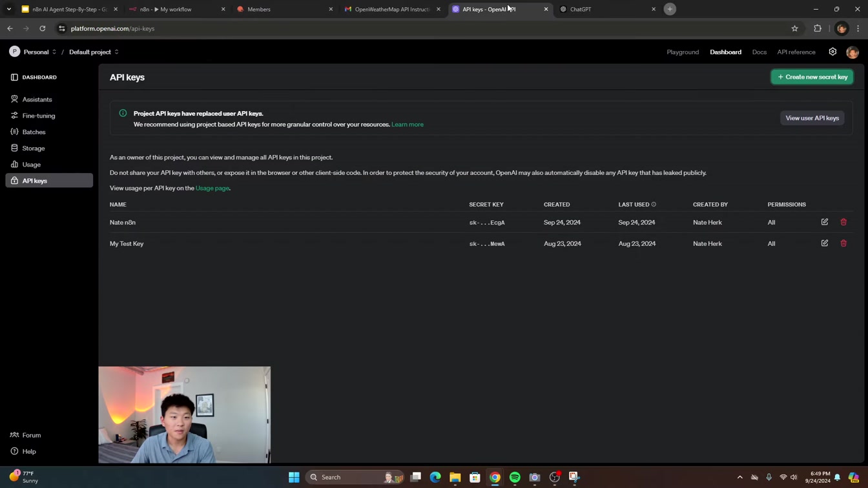This screenshot has width=868, height=488.
Task: Open the weather widget
Action: click(24, 477)
